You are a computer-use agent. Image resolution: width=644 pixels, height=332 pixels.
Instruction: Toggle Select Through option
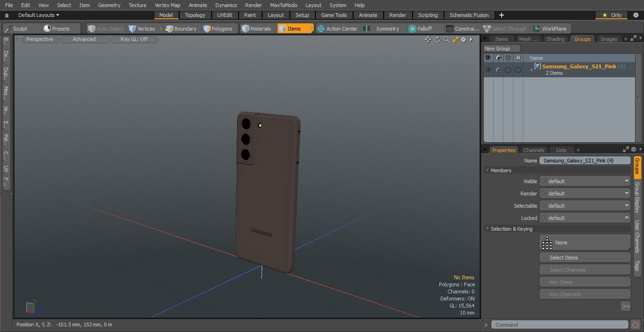pyautogui.click(x=505, y=29)
